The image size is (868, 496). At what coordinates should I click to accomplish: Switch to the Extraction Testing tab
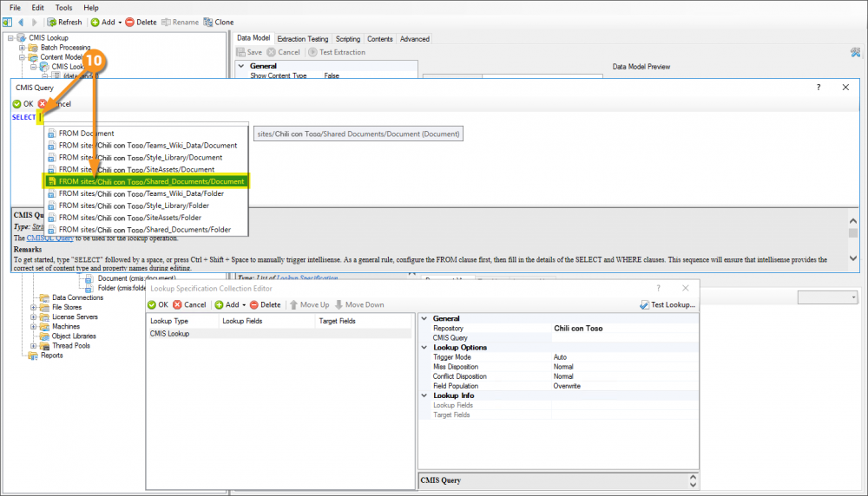(302, 39)
